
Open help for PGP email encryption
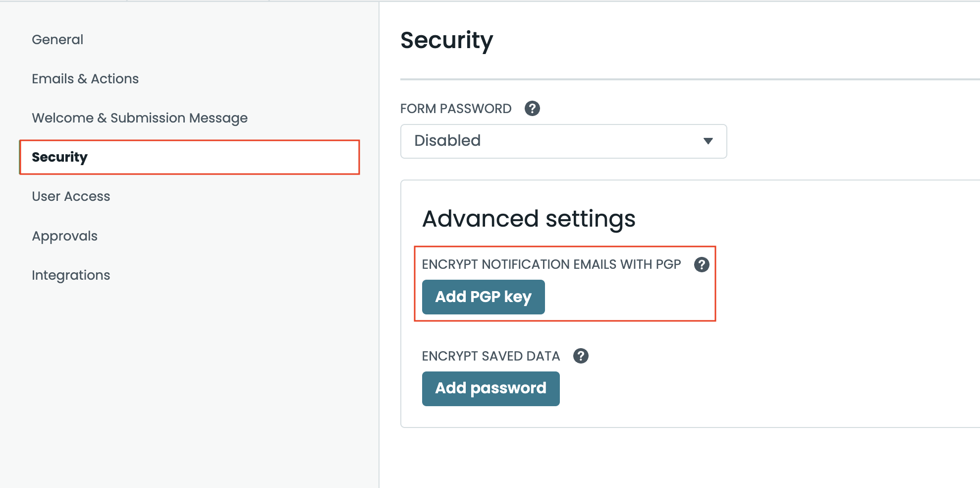702,264
